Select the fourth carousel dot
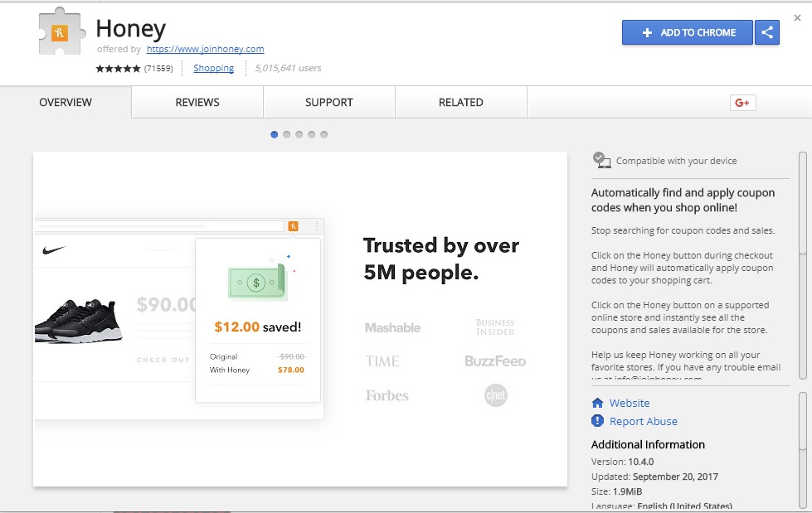This screenshot has width=812, height=513. (x=311, y=134)
